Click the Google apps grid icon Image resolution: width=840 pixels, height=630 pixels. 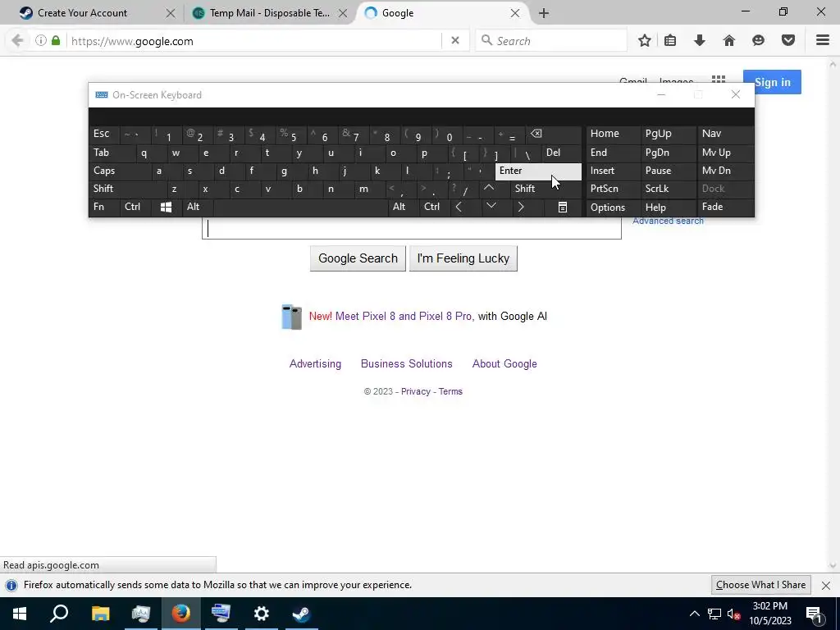tap(719, 81)
